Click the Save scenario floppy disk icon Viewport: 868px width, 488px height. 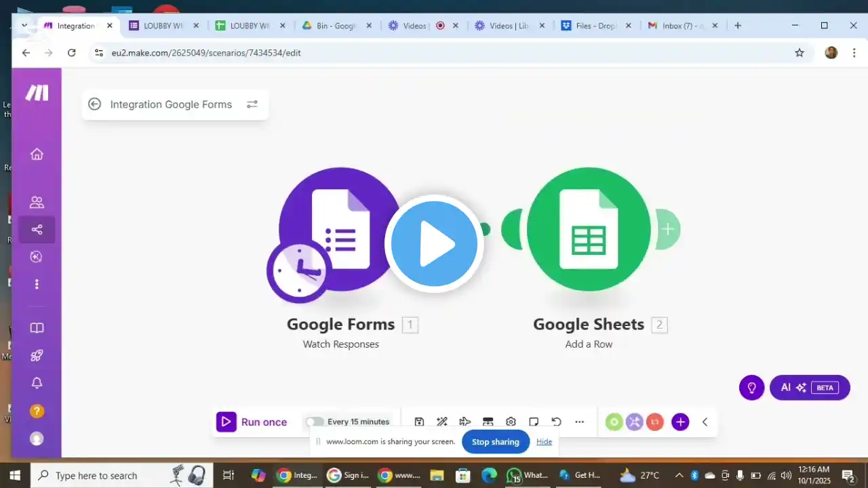click(419, 422)
